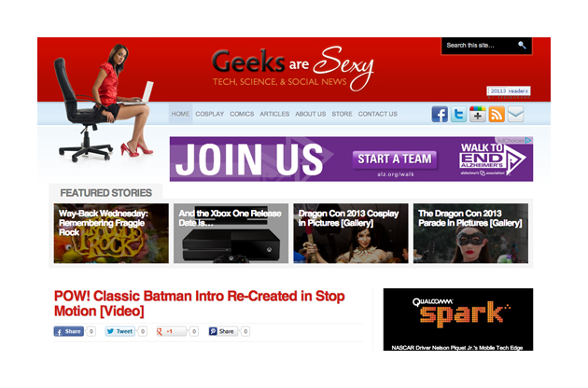Screen dimensions: 588x388
Task: Open the Twitter social icon
Action: point(458,114)
